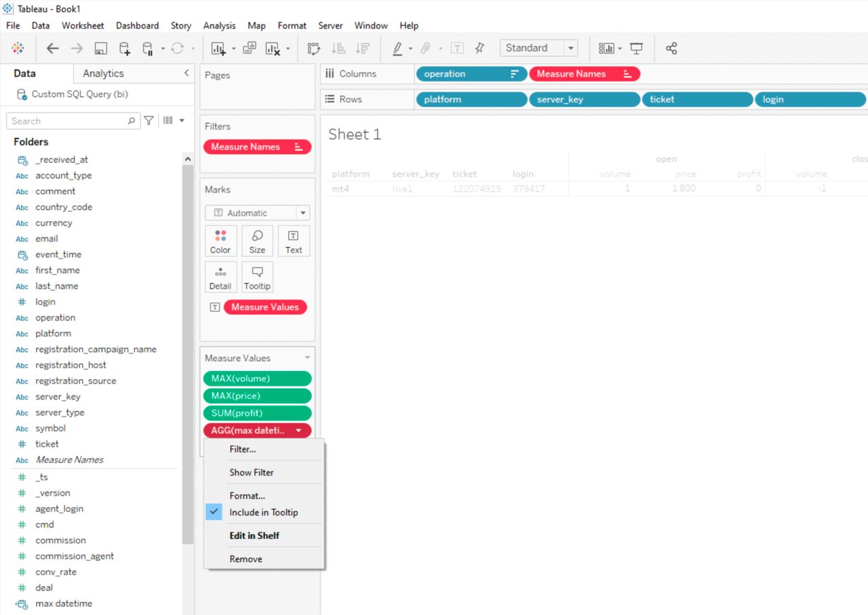
Task: Click the operation pill on Columns
Action: point(471,74)
